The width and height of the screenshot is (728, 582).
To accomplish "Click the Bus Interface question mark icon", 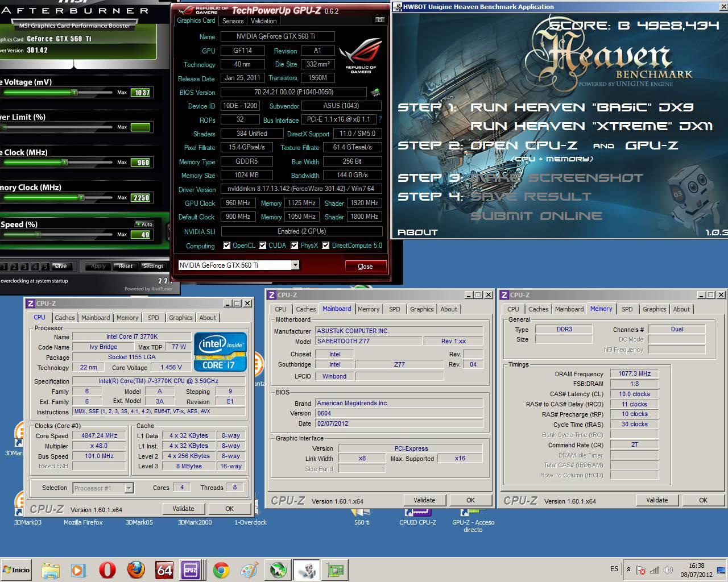I will [x=380, y=119].
